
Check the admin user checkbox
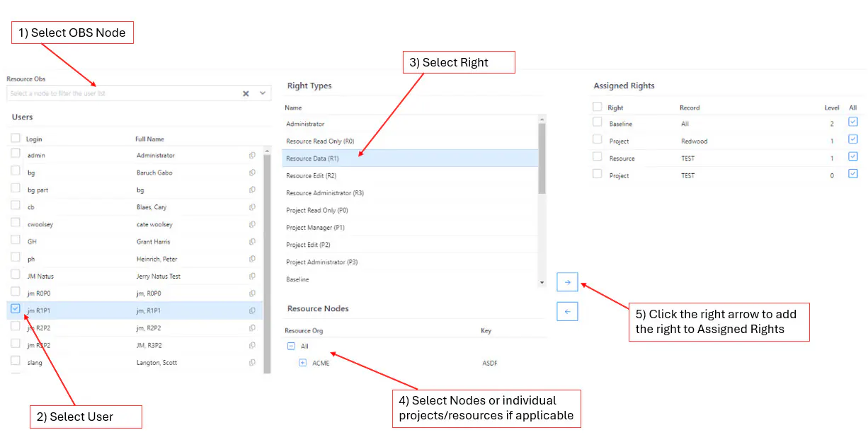(16, 153)
